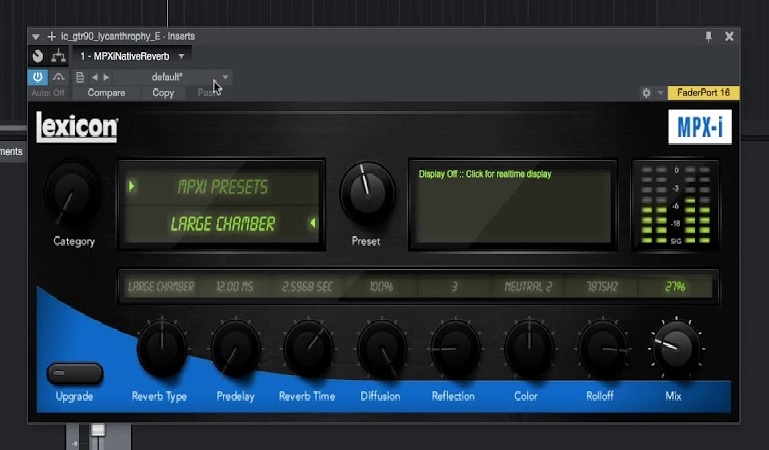Adjust the Preset knob
The image size is (769, 450).
point(367,192)
